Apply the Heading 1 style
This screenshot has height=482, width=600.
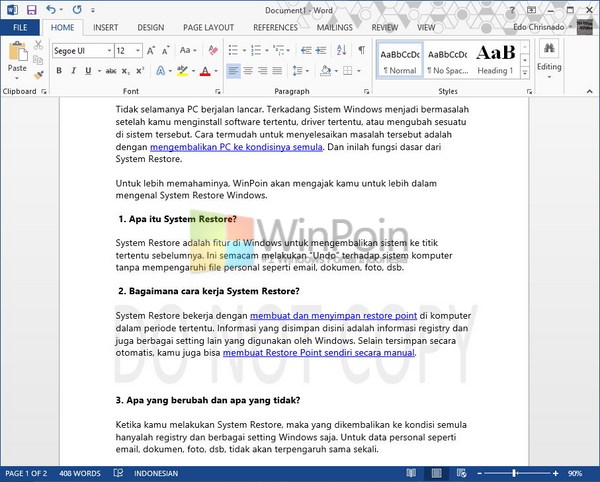(x=495, y=60)
